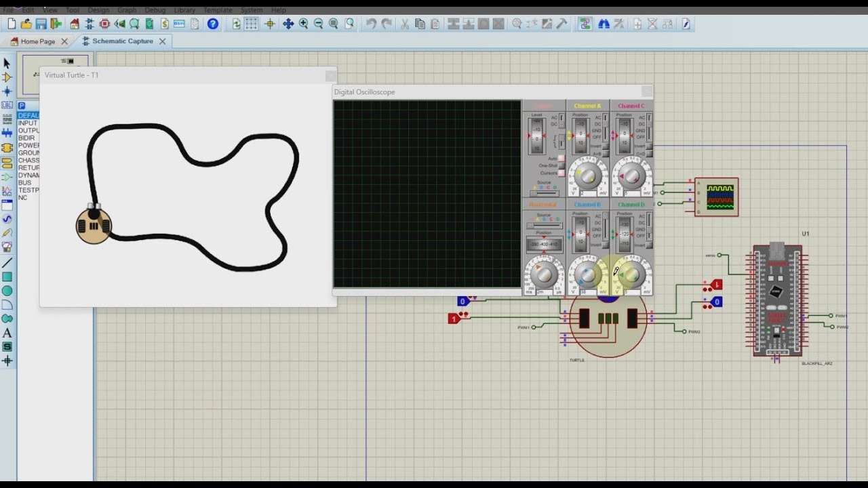
Task: Open the Design menu
Action: point(98,10)
